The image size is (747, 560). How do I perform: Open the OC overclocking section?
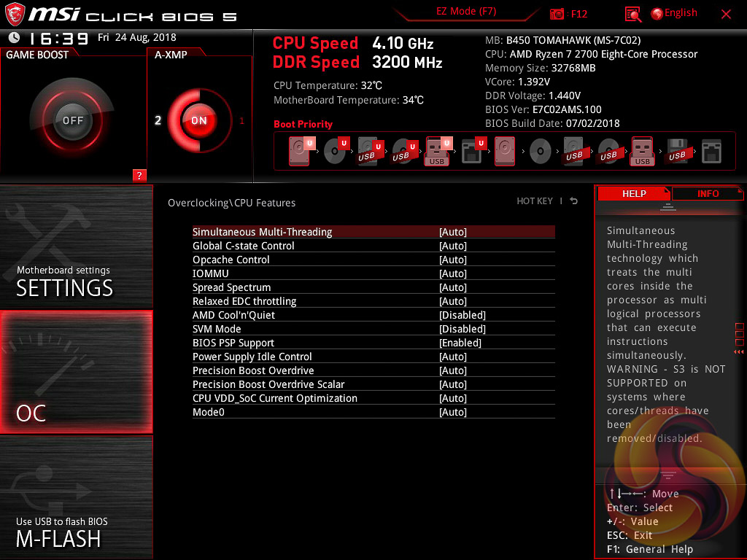[x=76, y=372]
